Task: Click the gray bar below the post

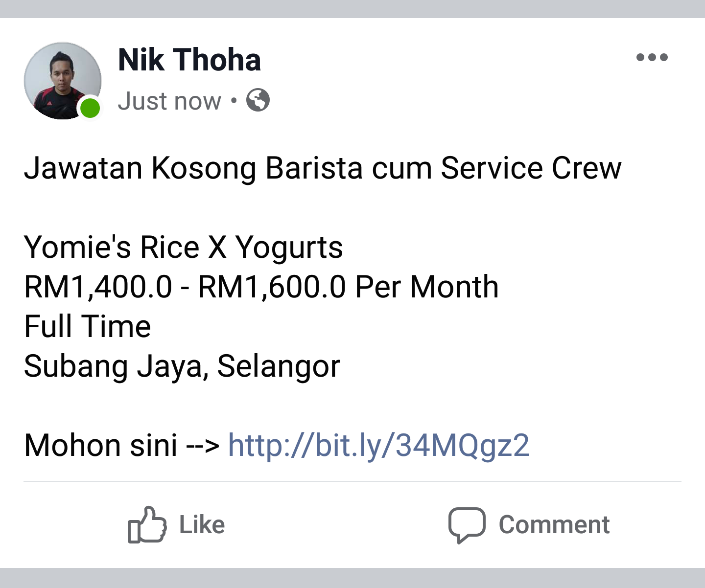Action: [352, 578]
